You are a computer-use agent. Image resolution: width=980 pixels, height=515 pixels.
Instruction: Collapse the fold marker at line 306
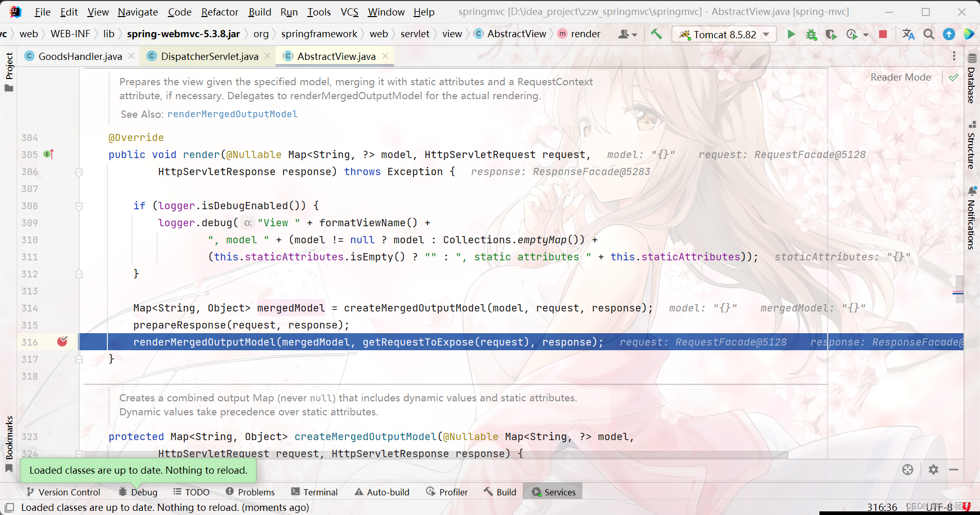[x=79, y=172]
